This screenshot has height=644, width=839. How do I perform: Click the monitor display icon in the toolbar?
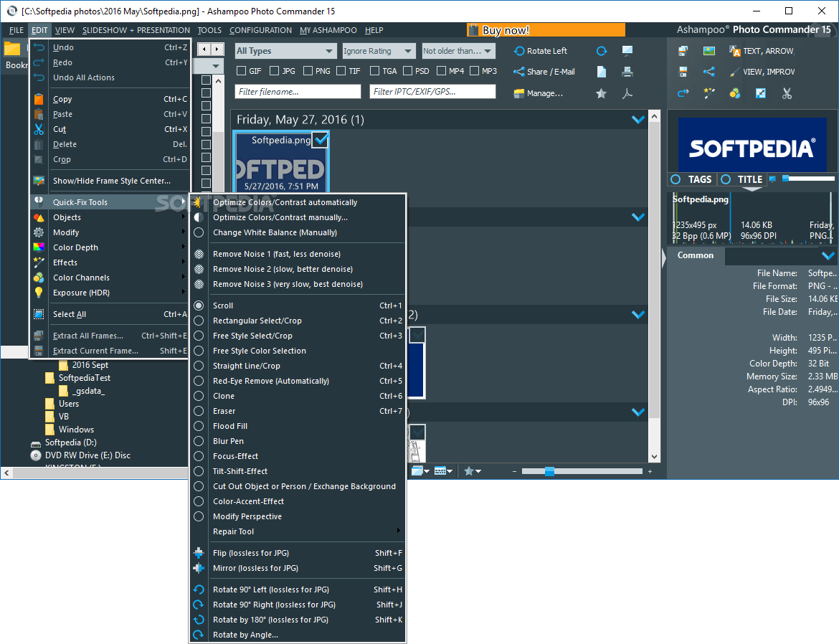pyautogui.click(x=627, y=51)
